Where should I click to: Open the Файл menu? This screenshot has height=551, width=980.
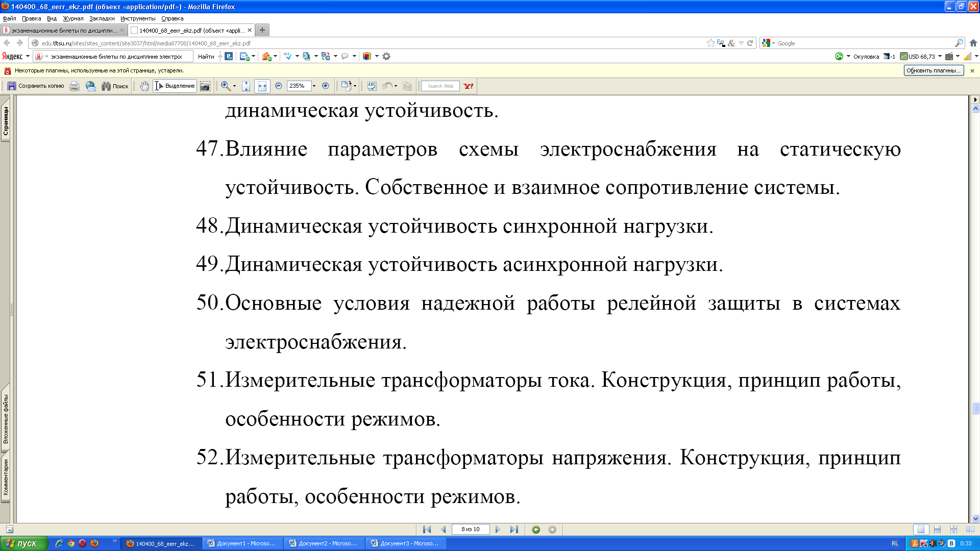click(9, 18)
